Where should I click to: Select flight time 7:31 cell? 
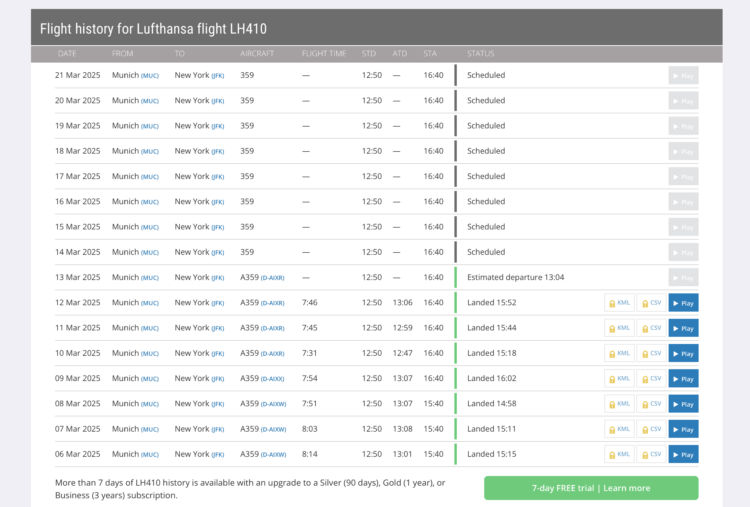[x=309, y=353]
